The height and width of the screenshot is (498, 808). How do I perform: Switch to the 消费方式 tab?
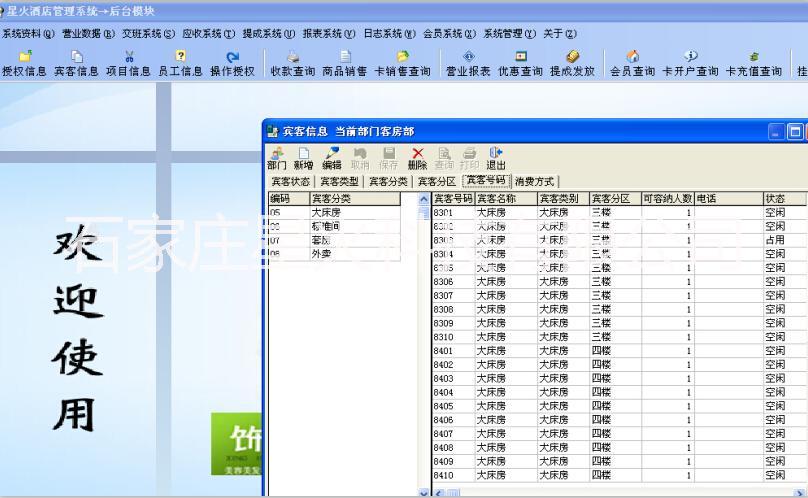(534, 181)
